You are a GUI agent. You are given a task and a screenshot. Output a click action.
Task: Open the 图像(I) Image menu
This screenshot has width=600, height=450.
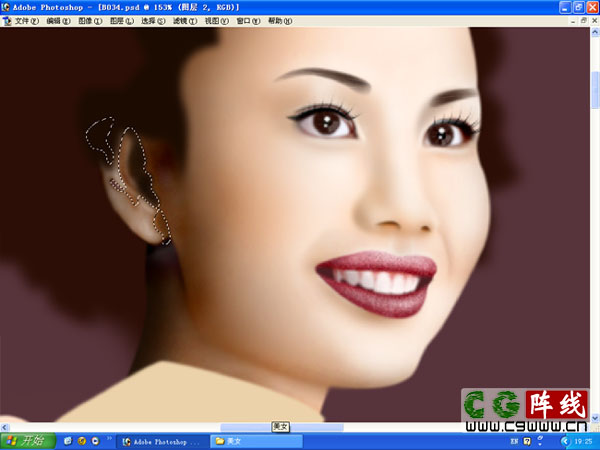(90, 21)
